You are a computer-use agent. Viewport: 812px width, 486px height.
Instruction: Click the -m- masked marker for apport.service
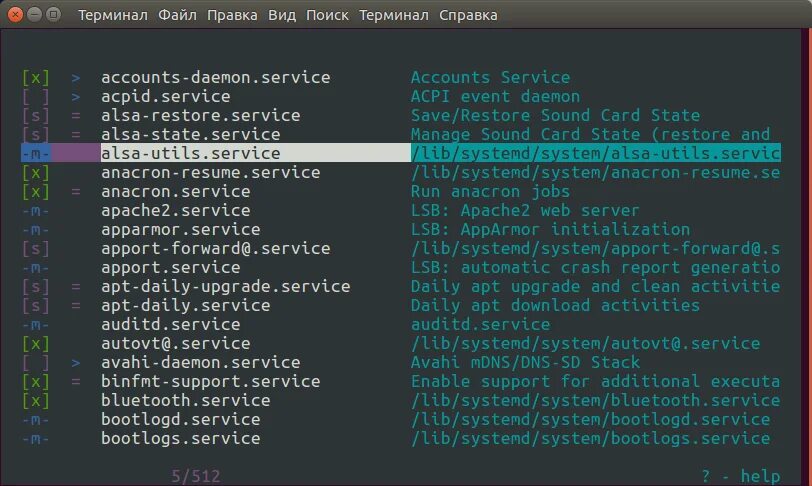(36, 268)
